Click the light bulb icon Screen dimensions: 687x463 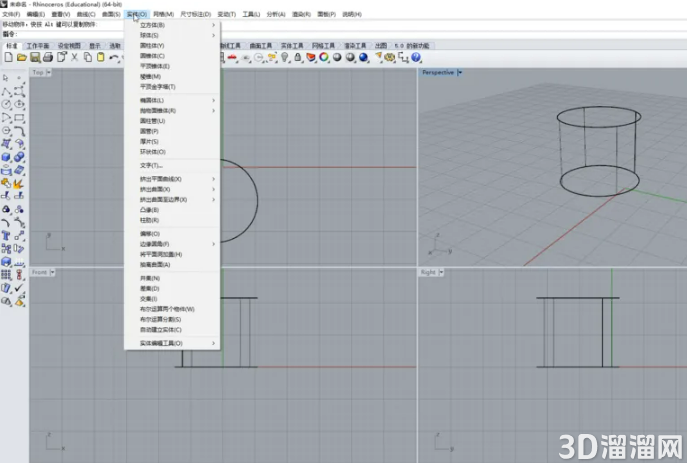point(285,57)
